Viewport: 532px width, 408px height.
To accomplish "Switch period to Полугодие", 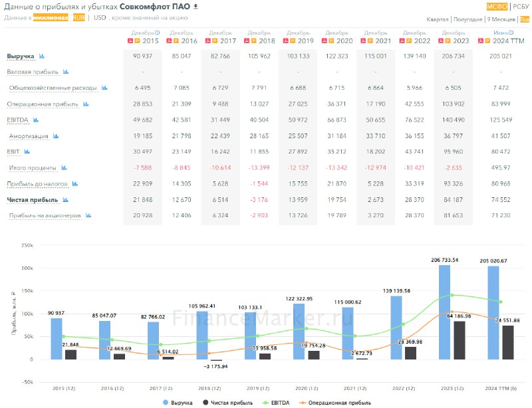I will (468, 19).
